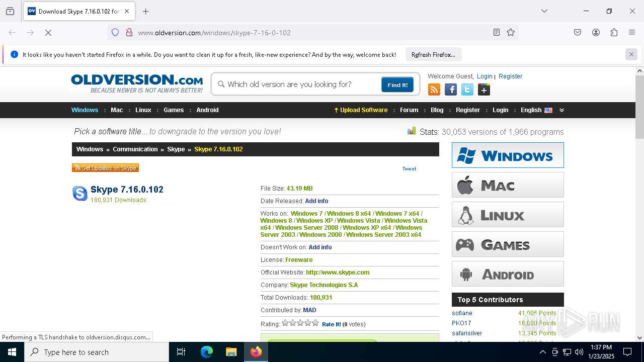This screenshot has width=644, height=362.
Task: Open the extensions puzzle icon
Action: tap(614, 33)
